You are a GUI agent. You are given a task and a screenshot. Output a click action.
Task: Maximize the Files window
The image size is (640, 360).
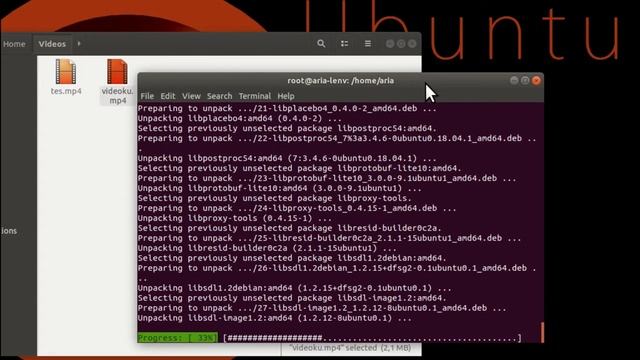pos(401,44)
